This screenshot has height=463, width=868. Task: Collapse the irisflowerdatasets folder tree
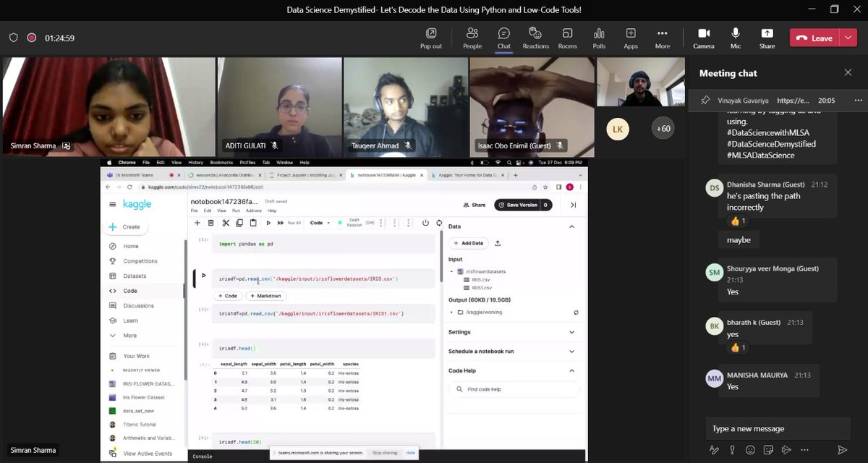click(x=452, y=271)
